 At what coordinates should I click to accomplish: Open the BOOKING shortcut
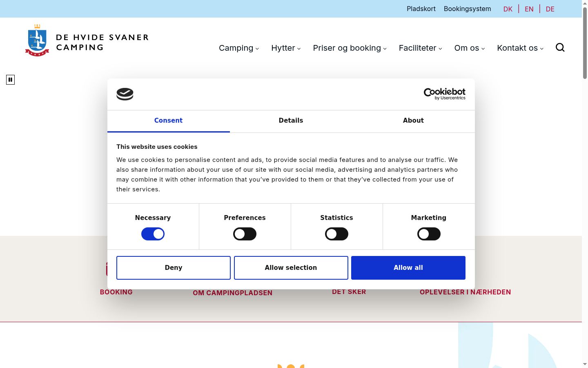(116, 292)
